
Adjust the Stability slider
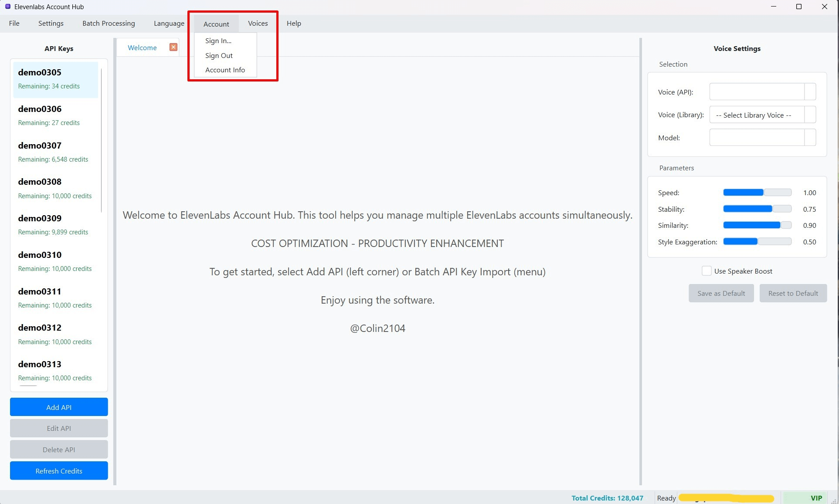click(757, 209)
